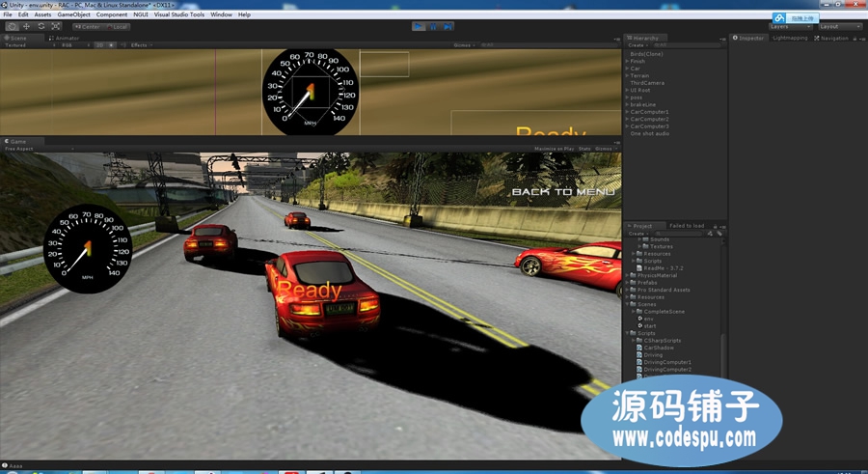
Task: Select the Move tool in the toolbar
Action: (27, 26)
